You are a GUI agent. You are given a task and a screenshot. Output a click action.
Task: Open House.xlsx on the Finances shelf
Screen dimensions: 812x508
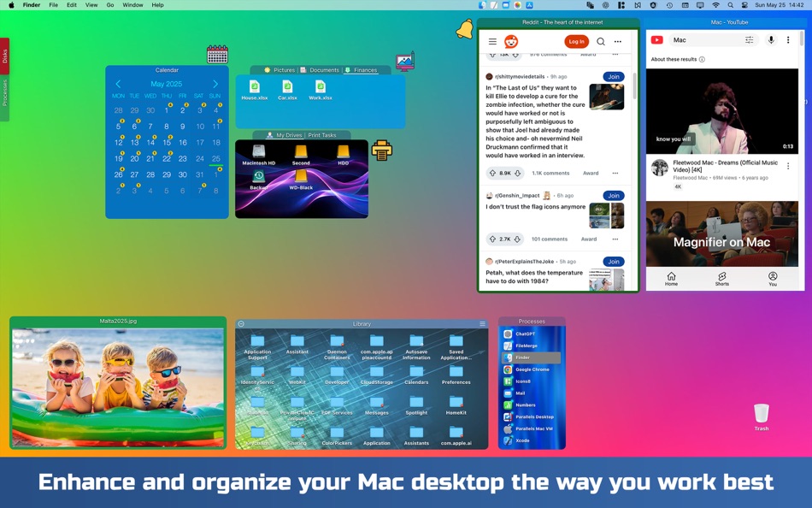tap(256, 87)
